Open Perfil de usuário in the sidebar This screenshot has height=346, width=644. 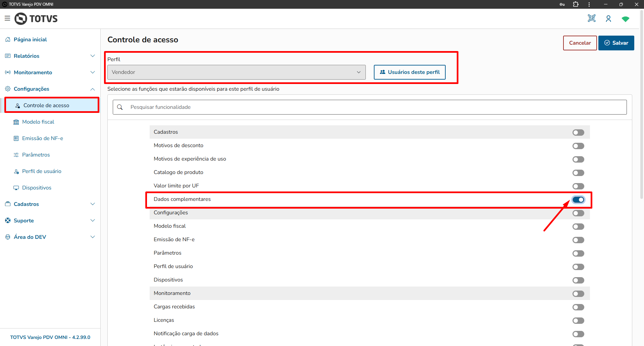pos(42,171)
